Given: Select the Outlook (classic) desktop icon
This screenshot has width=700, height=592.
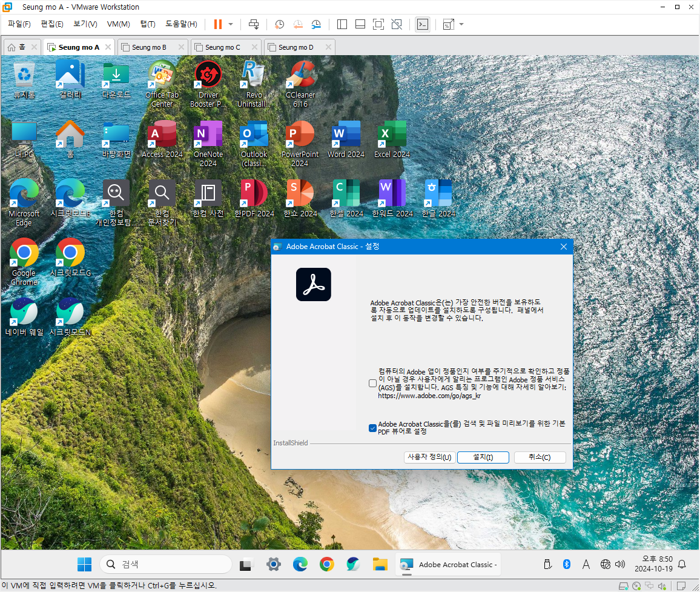Looking at the screenshot, I should click(x=254, y=144).
